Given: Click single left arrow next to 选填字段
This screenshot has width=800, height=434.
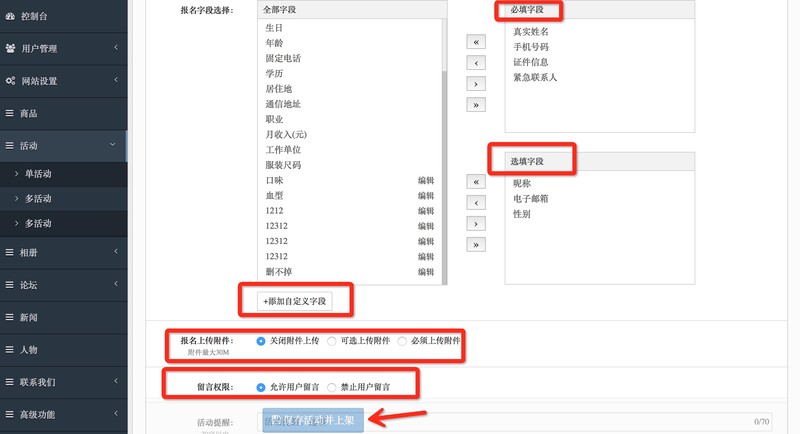Looking at the screenshot, I should pos(476,202).
